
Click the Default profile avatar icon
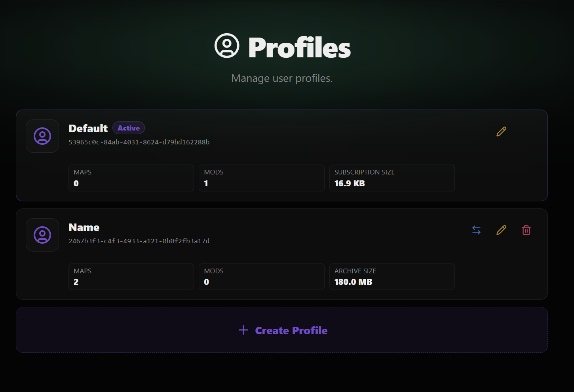coord(42,136)
